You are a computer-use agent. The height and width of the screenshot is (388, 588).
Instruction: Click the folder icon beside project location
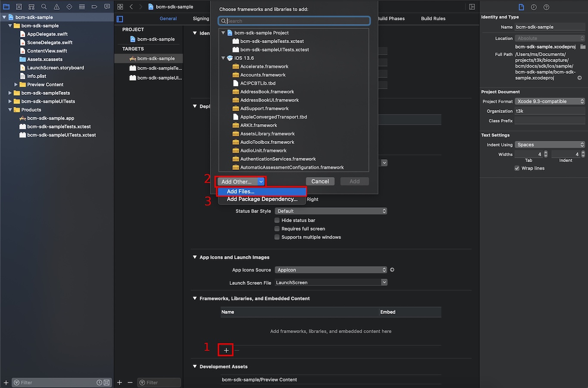point(583,47)
